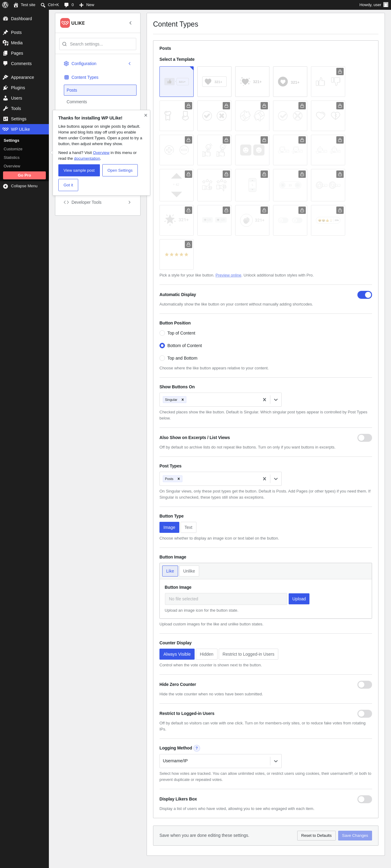
Task: Open the Show Buttons On dropdown
Action: (276, 400)
